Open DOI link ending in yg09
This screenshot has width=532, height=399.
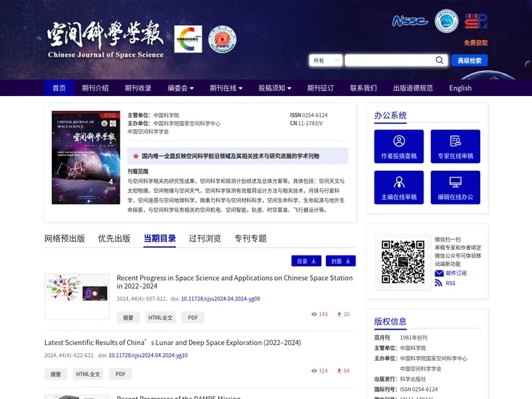[220, 299]
